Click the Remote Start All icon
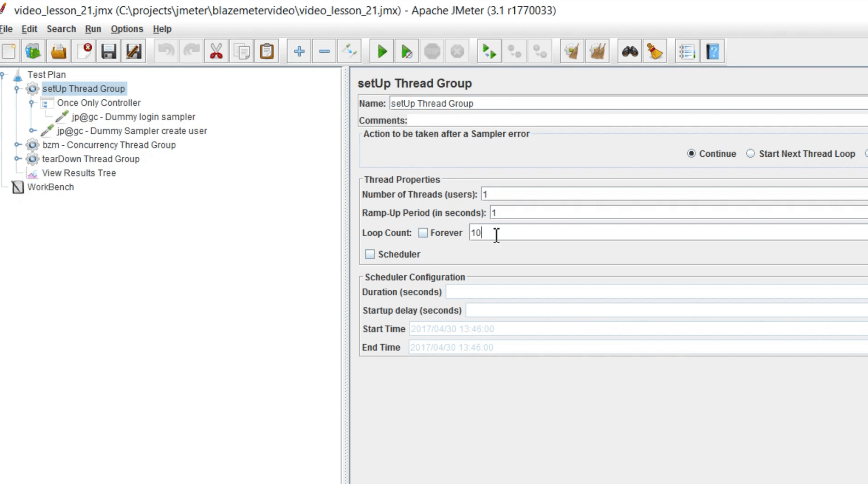 489,52
